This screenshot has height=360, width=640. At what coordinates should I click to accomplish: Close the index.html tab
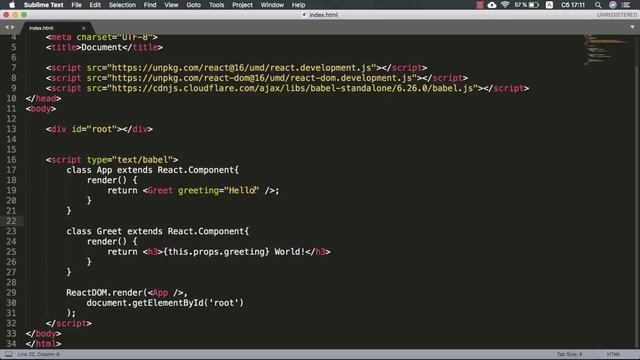84,28
